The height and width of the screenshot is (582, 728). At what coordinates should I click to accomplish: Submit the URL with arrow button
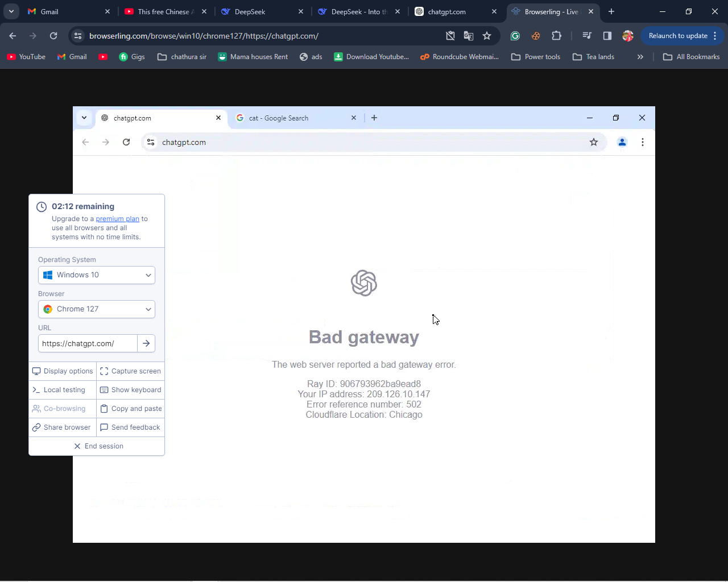(x=146, y=343)
